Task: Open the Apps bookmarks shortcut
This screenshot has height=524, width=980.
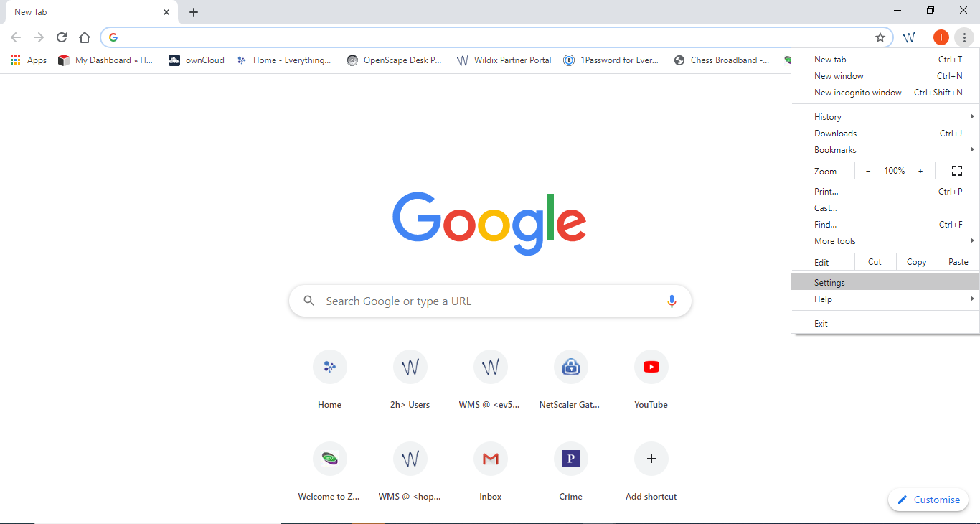Action: (x=29, y=60)
